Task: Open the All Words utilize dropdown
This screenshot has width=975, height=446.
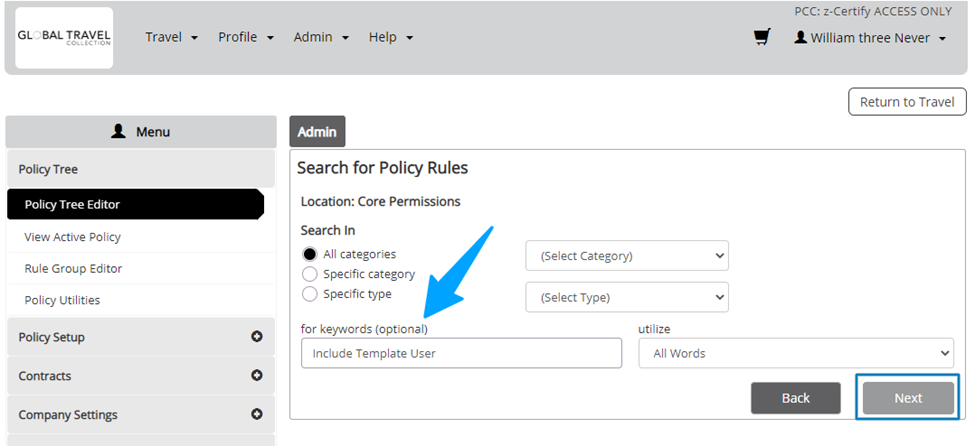Action: [796, 353]
